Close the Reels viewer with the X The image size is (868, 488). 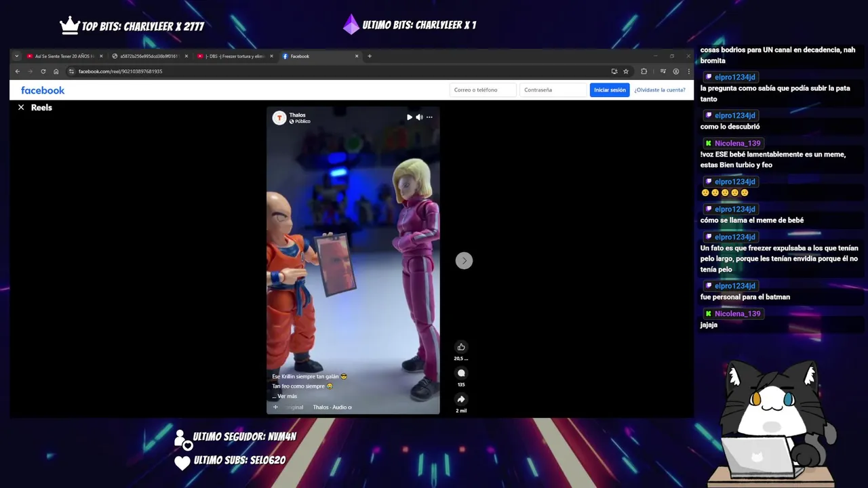[x=21, y=107]
